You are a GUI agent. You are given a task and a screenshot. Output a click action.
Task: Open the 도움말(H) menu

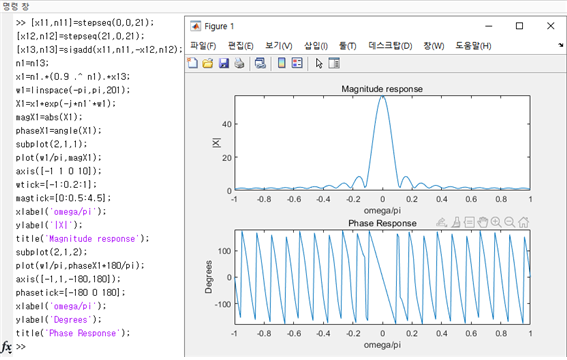(x=473, y=46)
